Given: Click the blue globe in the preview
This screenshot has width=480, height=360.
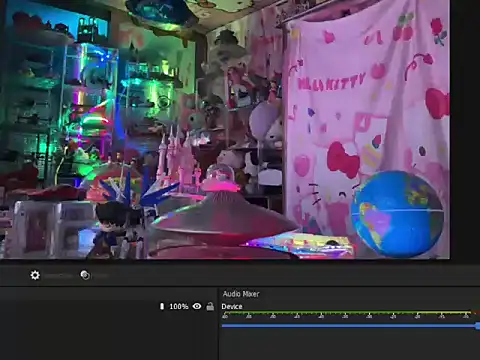Looking at the screenshot, I should tap(397, 214).
